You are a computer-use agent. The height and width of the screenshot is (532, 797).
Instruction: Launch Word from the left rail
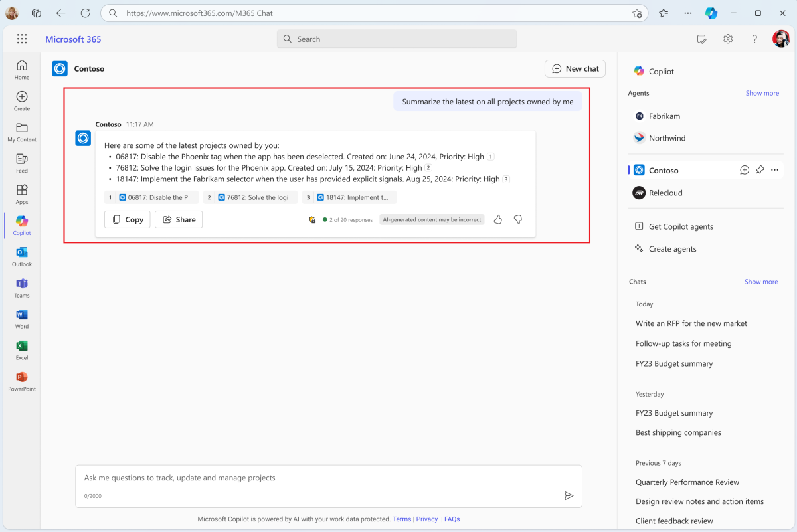(22, 319)
